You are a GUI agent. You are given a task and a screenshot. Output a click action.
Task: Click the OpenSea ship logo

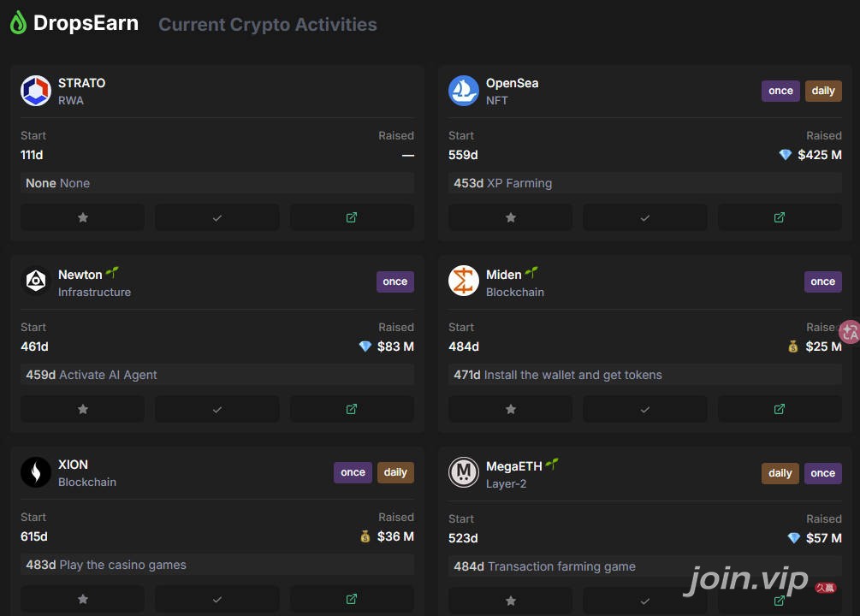(x=464, y=91)
